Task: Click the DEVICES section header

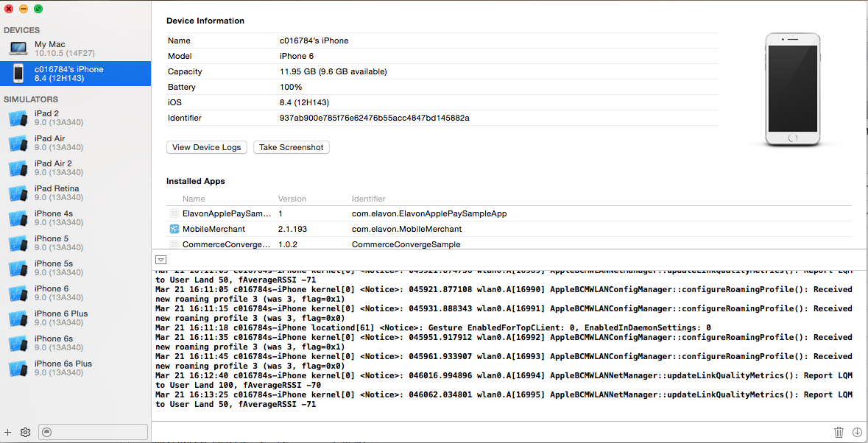Action: pos(21,30)
